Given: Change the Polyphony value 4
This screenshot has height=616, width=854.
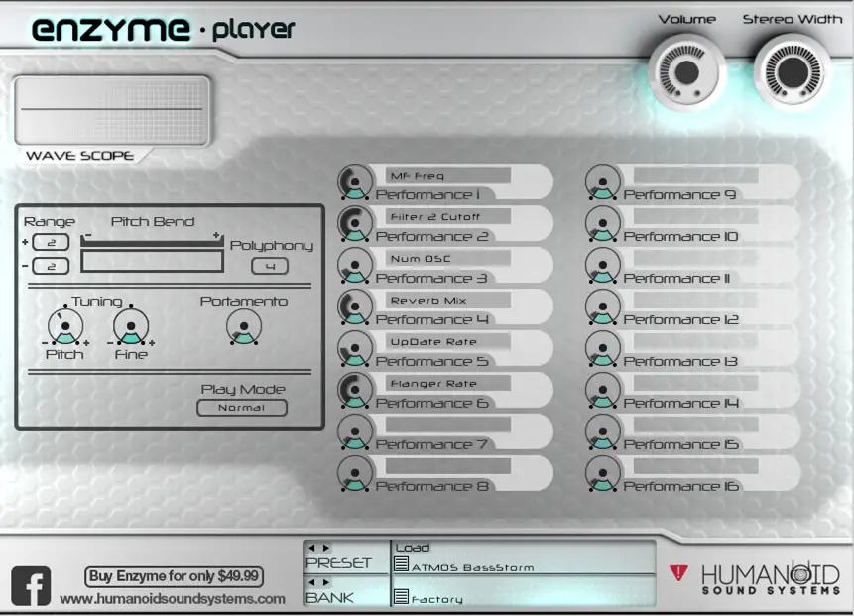Looking at the screenshot, I should click(x=270, y=266).
